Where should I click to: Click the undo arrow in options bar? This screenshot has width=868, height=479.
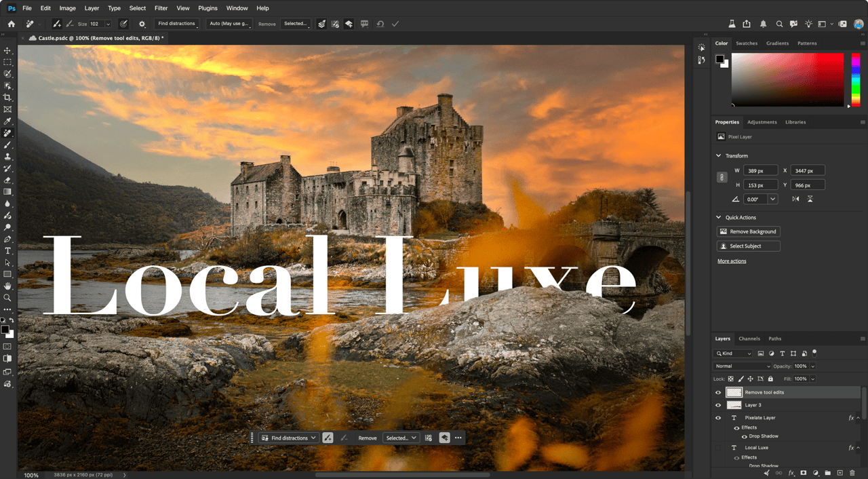click(x=380, y=24)
